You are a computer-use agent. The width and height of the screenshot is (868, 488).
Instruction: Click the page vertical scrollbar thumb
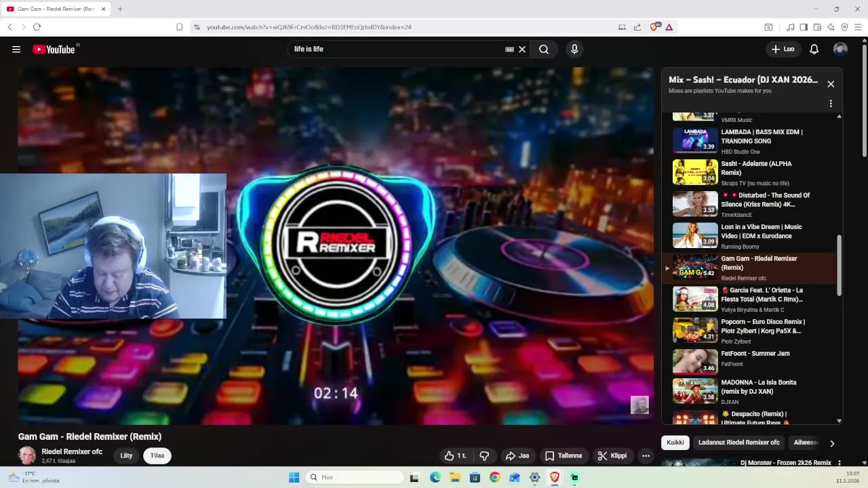[864, 102]
